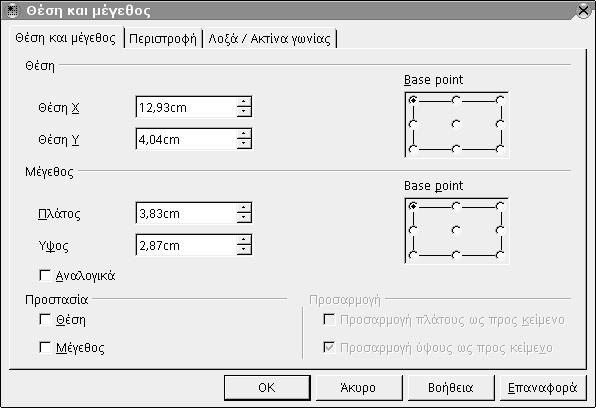Decrease Ύψος value with down arrow
Image resolution: width=596 pixels, height=408 pixels.
243,250
